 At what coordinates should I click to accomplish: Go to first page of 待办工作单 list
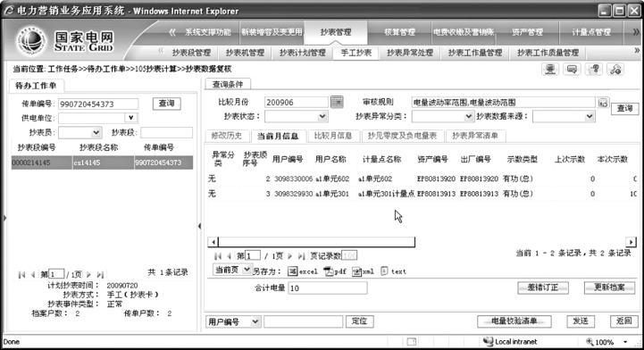(21, 274)
